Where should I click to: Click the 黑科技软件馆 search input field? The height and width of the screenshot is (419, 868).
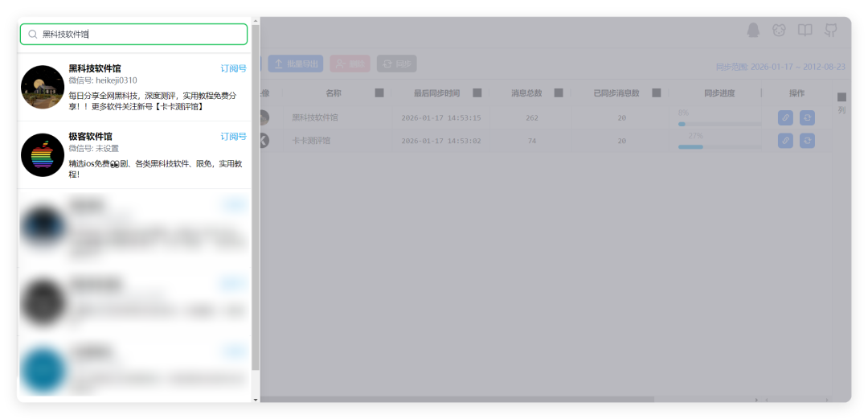point(133,35)
